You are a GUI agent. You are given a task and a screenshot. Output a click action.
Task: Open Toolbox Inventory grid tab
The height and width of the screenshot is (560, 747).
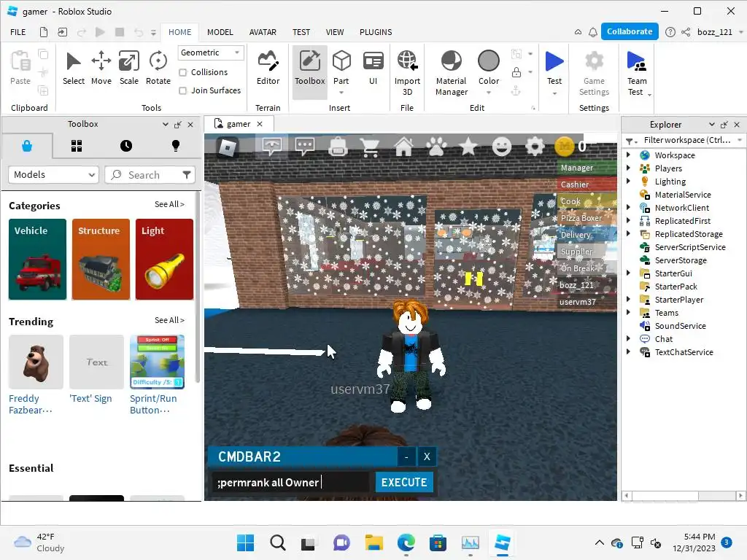coord(77,146)
